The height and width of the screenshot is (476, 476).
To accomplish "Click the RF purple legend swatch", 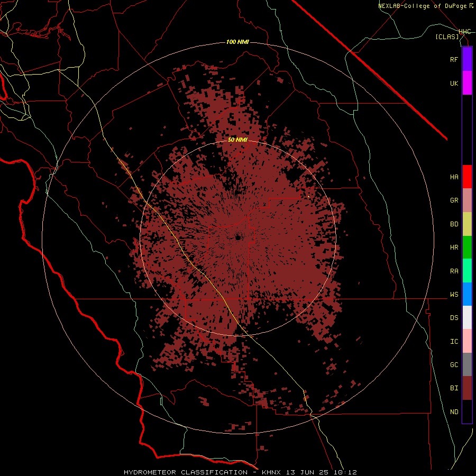I will 467,59.
